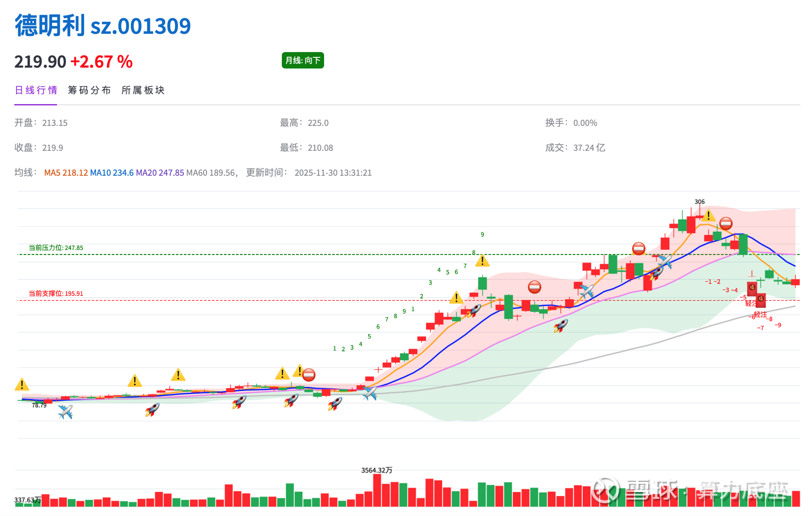Click the 306 high price label
Image resolution: width=812 pixels, height=516 pixels.
tap(699, 202)
